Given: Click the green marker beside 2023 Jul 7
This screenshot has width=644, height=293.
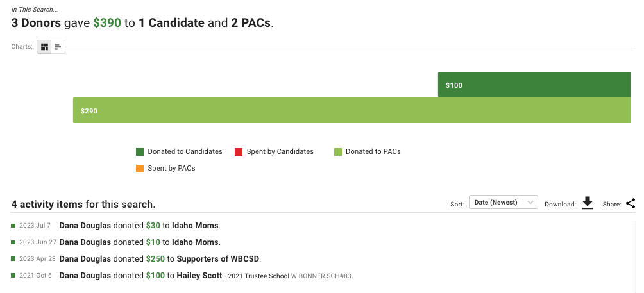Looking at the screenshot, I should click(13, 225).
